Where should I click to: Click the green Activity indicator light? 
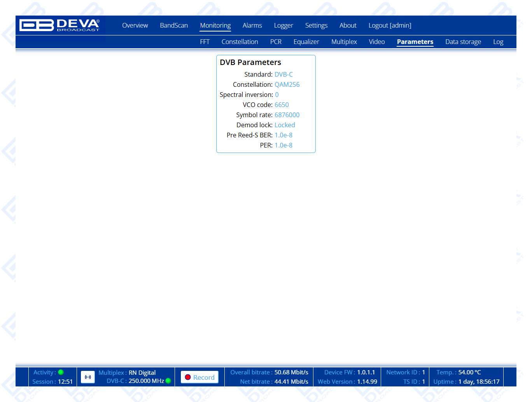point(61,372)
